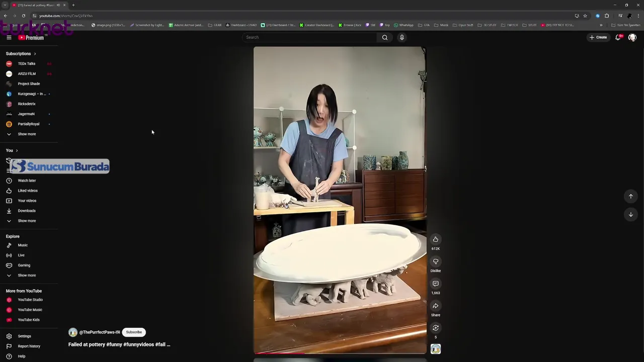This screenshot has width=644, height=362.
Task: Open Chrome three-dot menu
Action: click(x=638, y=16)
